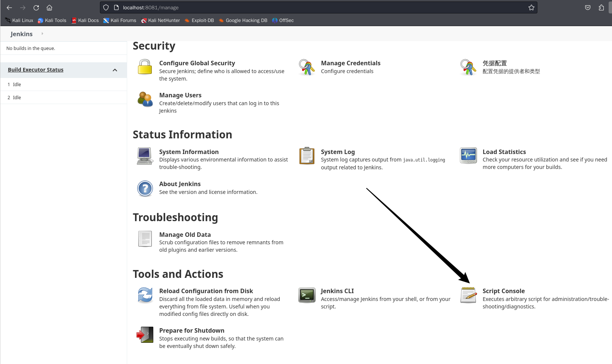Click the Load Statistics monitor icon

468,156
